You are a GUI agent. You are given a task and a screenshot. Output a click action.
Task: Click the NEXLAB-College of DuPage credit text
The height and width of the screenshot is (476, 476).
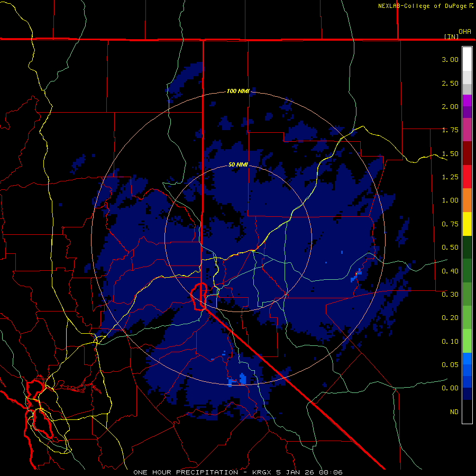coord(422,6)
